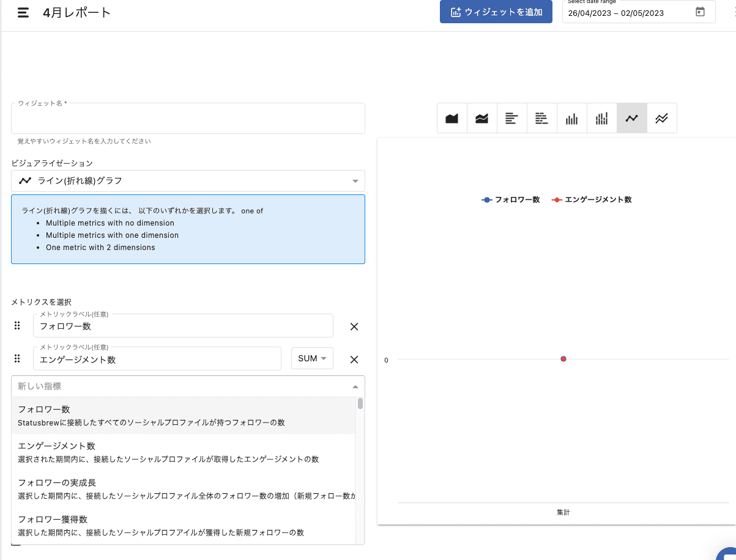Image resolution: width=736 pixels, height=560 pixels.
Task: Toggle エンゲージメント数 series in chart legend
Action: 592,200
